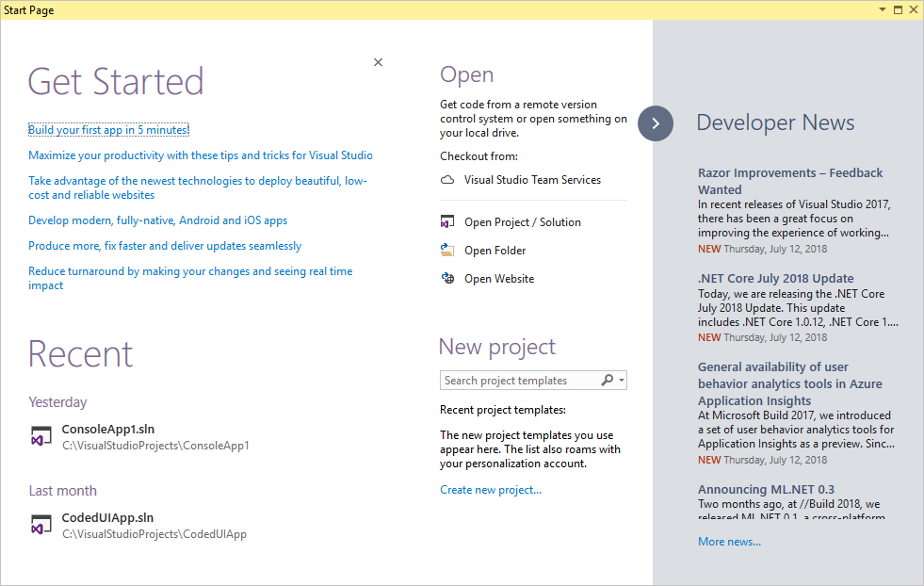Click the Open Website globe icon
This screenshot has height=586, width=924.
pos(447,278)
